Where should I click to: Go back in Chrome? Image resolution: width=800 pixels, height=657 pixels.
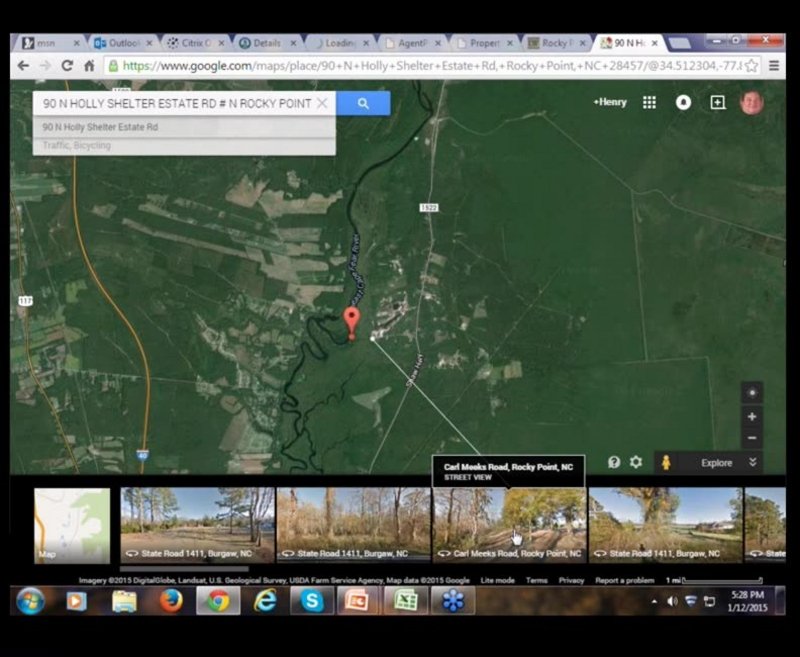coord(23,66)
